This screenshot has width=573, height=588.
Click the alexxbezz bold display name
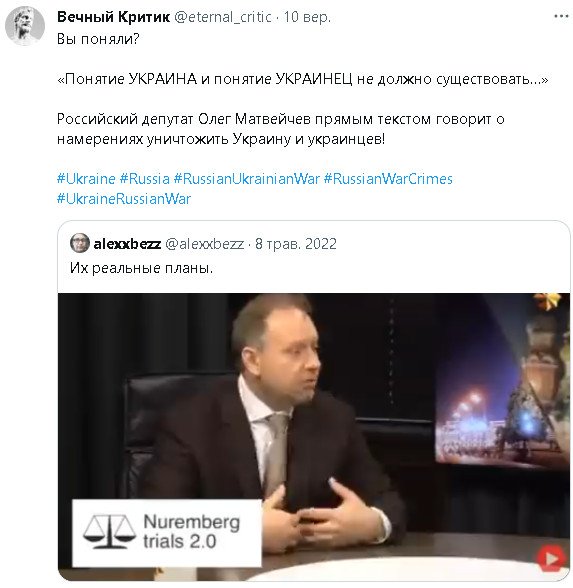(x=128, y=244)
